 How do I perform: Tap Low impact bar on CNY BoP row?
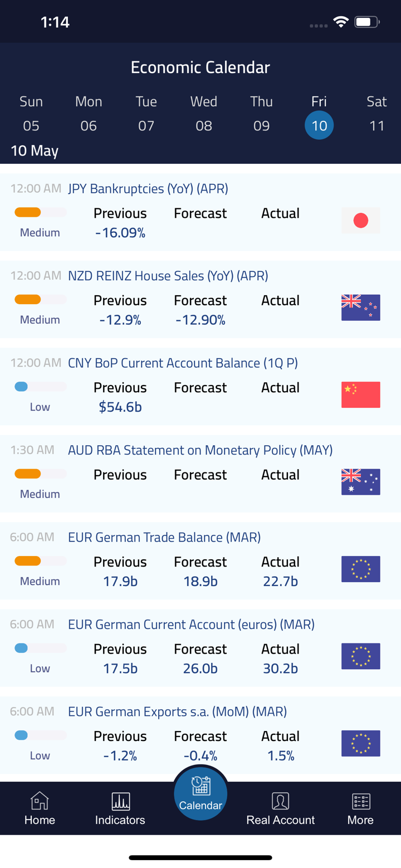point(40,387)
